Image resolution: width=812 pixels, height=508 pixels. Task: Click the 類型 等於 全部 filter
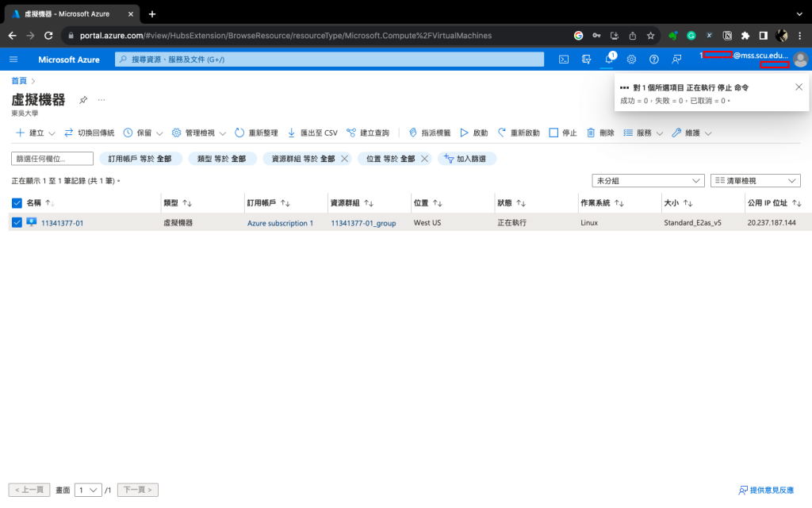222,159
